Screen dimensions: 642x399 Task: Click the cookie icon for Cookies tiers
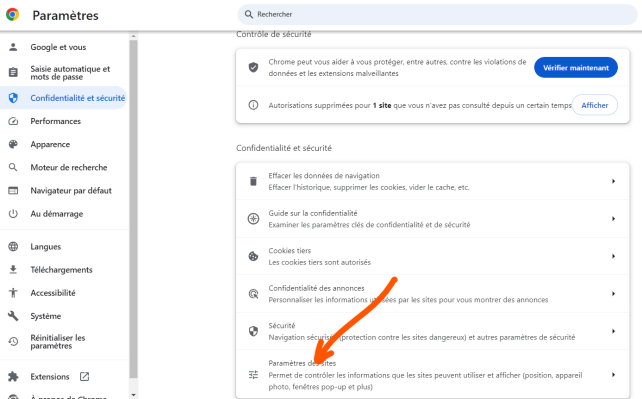[253, 256]
